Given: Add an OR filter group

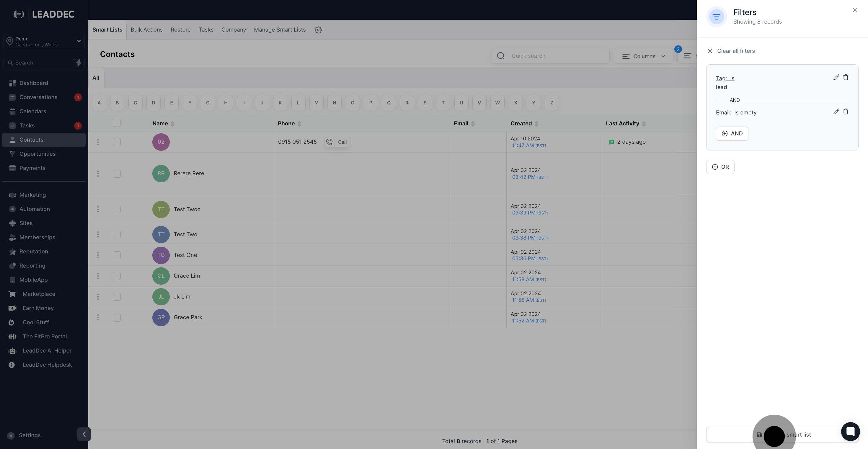Looking at the screenshot, I should 720,167.
